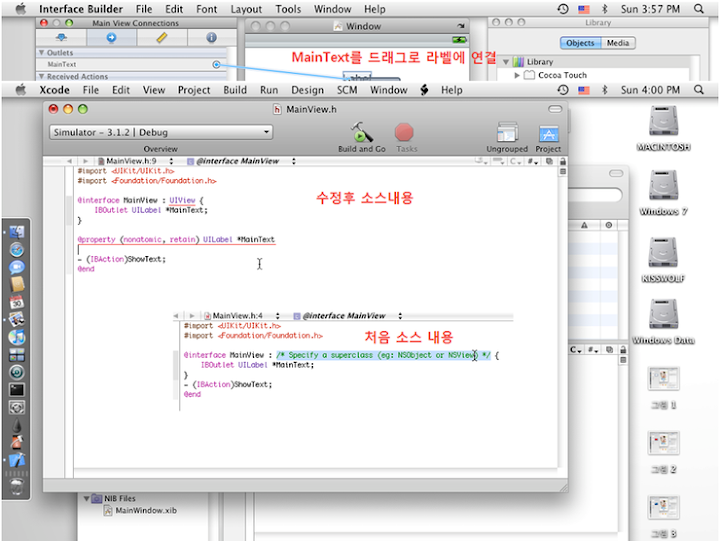The image size is (720, 541).
Task: Click Finder in the Dock
Action: pos(17,232)
